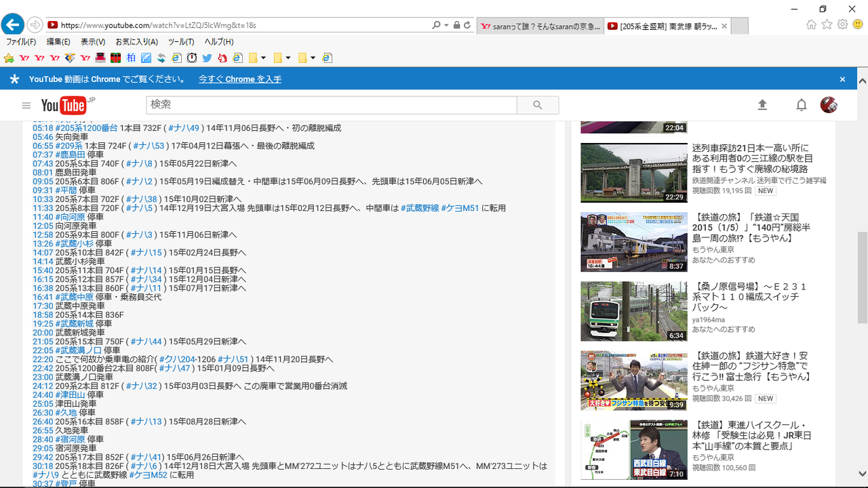
Task: Open the 表示(V) menu
Action: click(x=93, y=42)
